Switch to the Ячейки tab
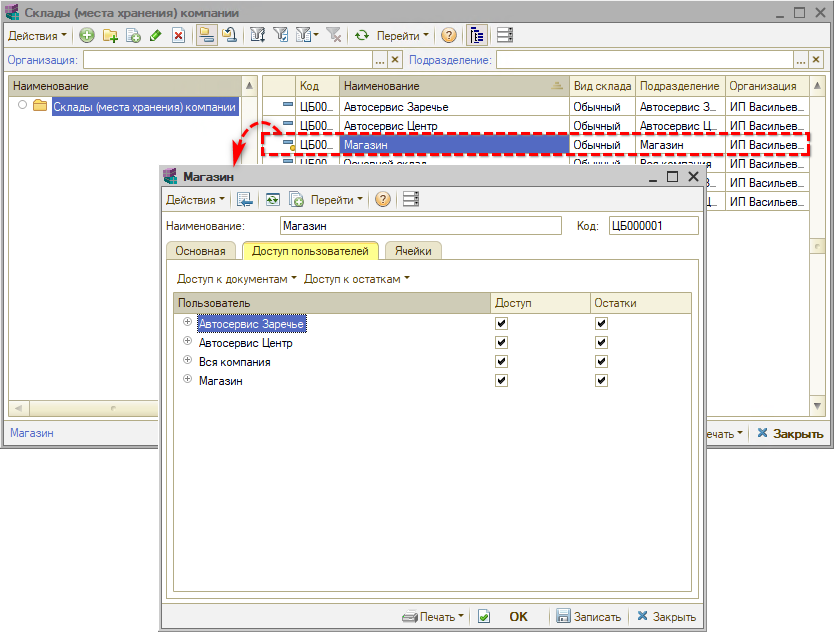This screenshot has height=632, width=834. pyautogui.click(x=413, y=251)
